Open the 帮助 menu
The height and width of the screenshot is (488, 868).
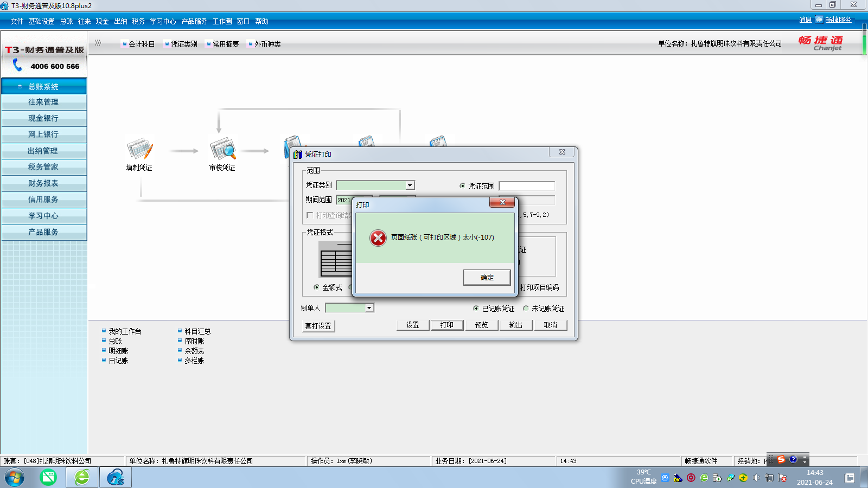(261, 21)
